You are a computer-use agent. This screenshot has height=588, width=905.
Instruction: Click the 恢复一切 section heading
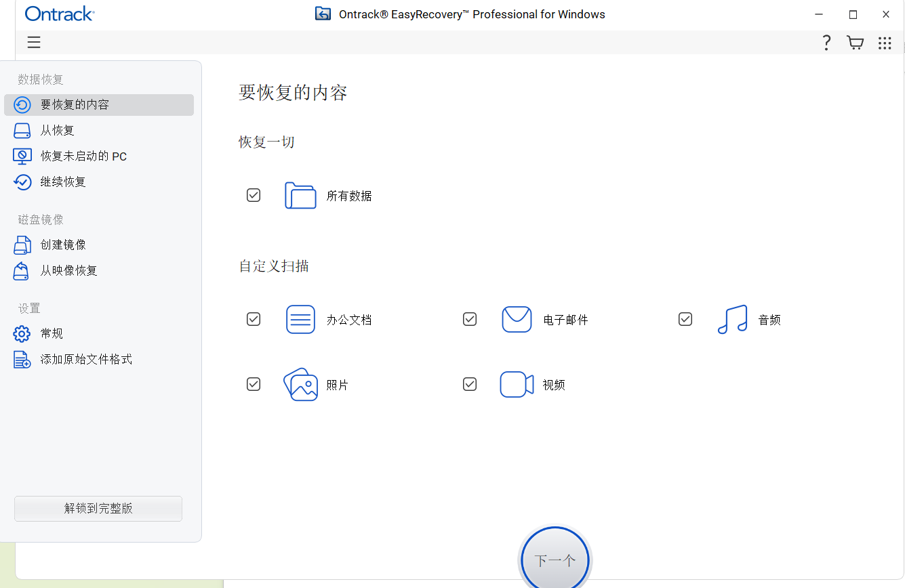(266, 142)
